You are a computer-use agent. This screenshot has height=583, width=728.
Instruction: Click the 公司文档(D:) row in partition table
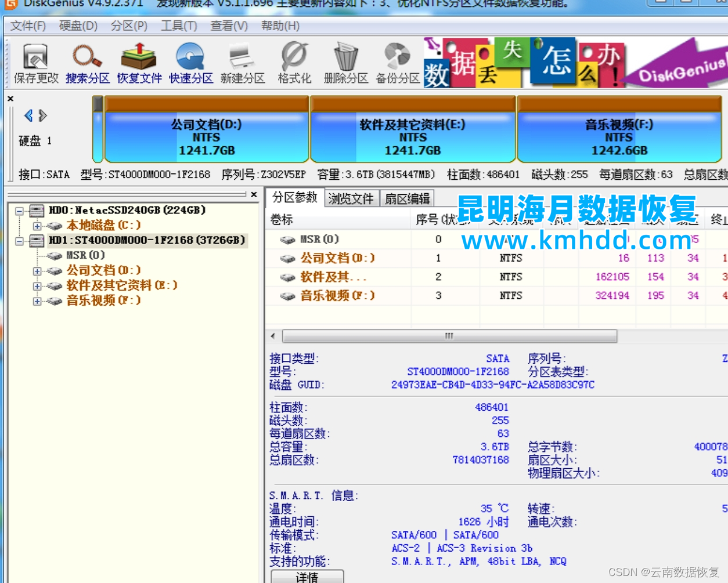496,258
